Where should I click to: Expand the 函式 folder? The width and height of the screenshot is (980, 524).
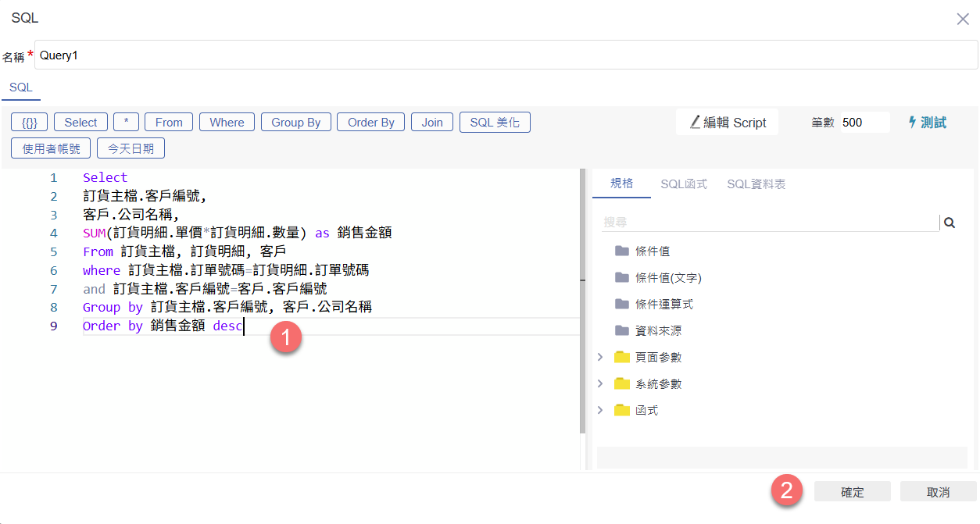600,411
